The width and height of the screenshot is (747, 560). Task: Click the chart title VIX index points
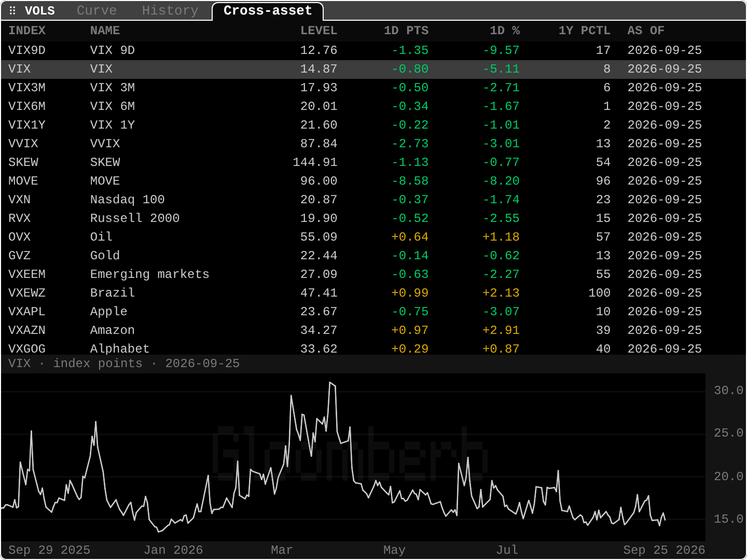(x=124, y=363)
